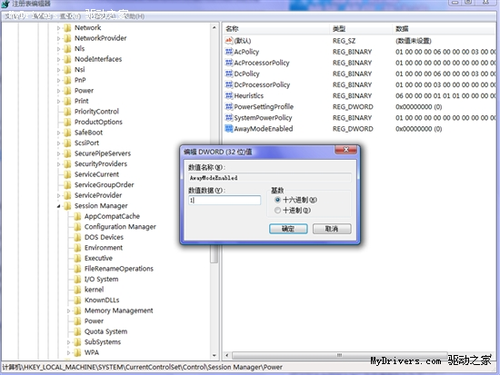Click the Network folder icon
Image resolution: width=500 pixels, height=375 pixels.
click(x=67, y=28)
